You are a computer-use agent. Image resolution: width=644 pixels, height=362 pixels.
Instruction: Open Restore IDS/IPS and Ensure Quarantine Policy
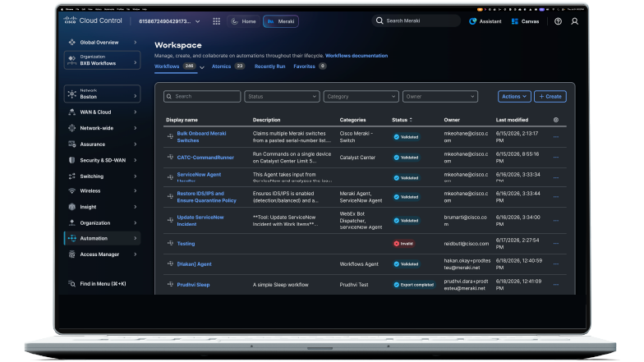coord(207,197)
